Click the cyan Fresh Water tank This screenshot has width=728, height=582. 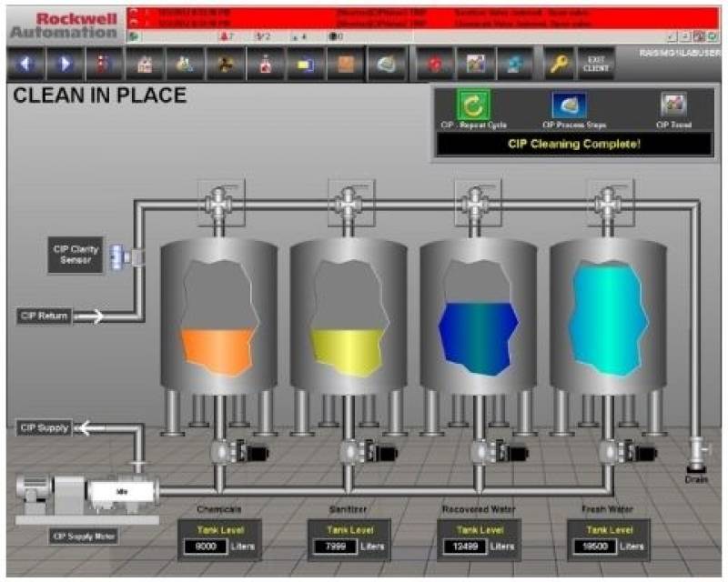click(609, 316)
